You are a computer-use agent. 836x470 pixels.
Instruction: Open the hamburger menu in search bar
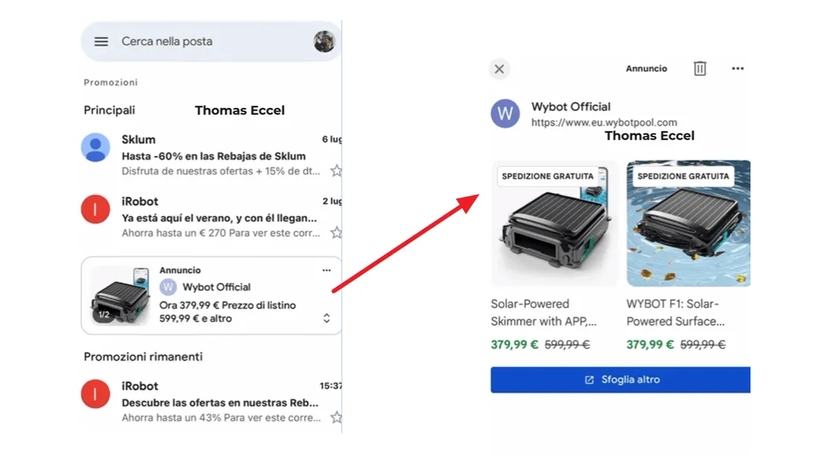101,42
